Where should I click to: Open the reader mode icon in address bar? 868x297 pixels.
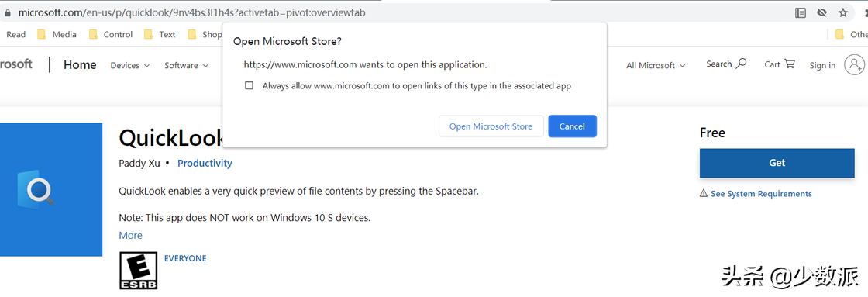(x=801, y=12)
